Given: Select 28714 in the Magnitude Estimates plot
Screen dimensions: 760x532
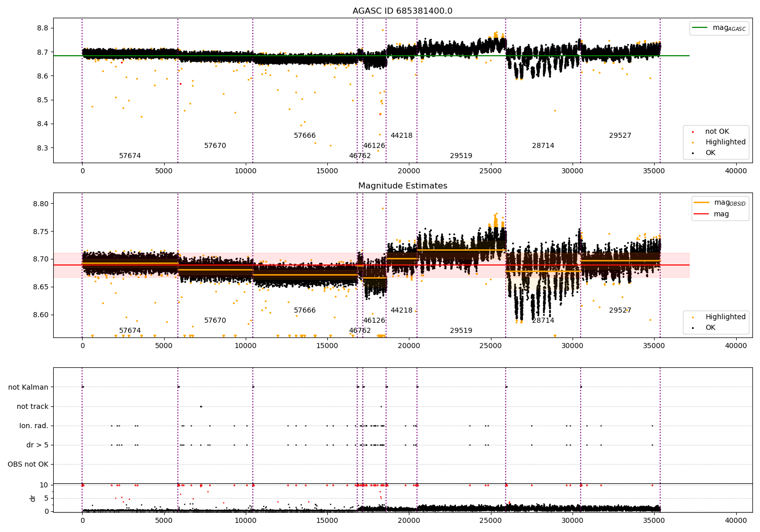Looking at the screenshot, I should 543,321.
